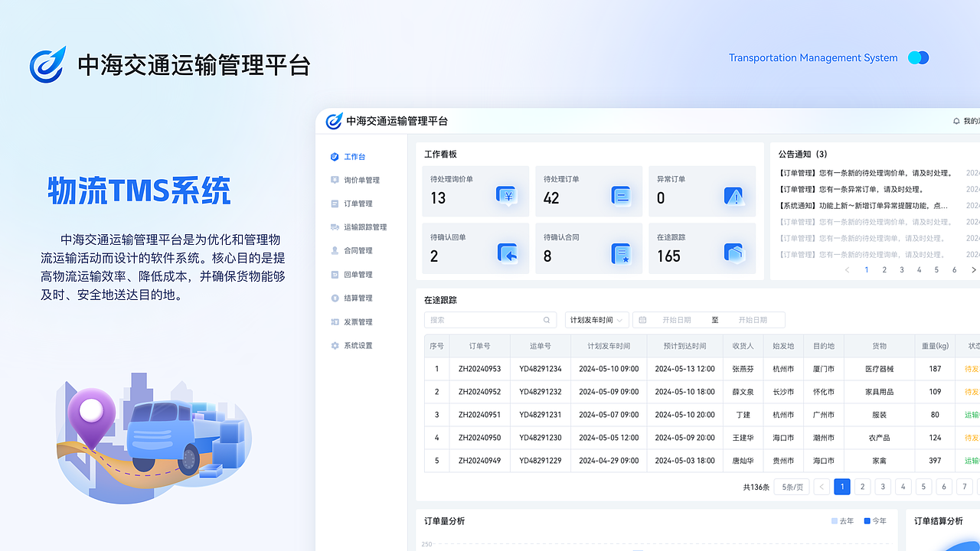Click the workbench shield icon in sidebar
The width and height of the screenshot is (980, 551).
tap(335, 157)
